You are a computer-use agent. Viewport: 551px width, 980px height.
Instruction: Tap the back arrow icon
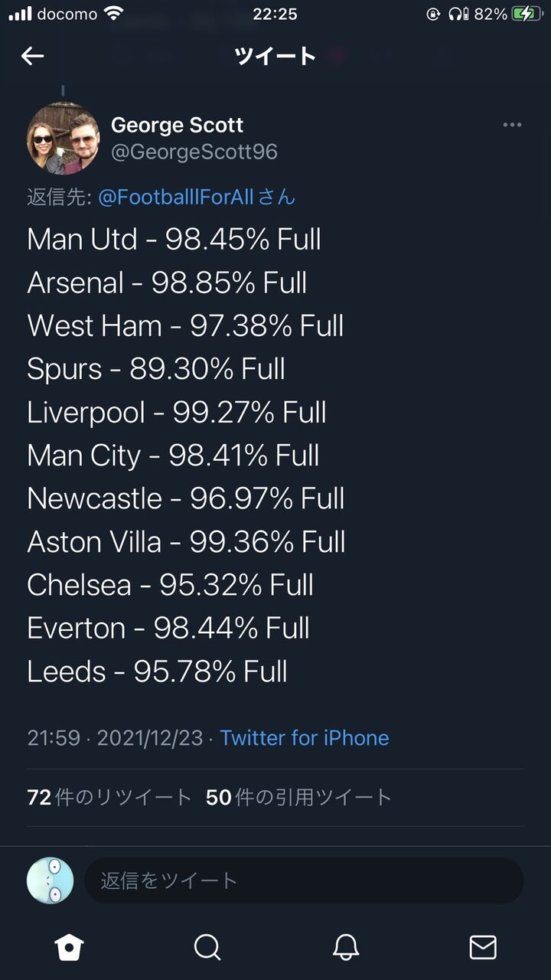pos(32,56)
